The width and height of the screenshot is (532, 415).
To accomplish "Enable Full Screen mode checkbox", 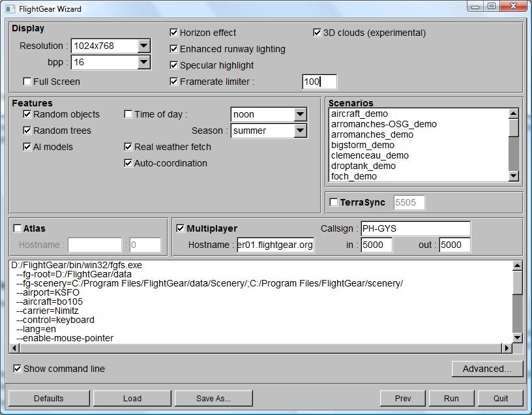I will click(27, 82).
